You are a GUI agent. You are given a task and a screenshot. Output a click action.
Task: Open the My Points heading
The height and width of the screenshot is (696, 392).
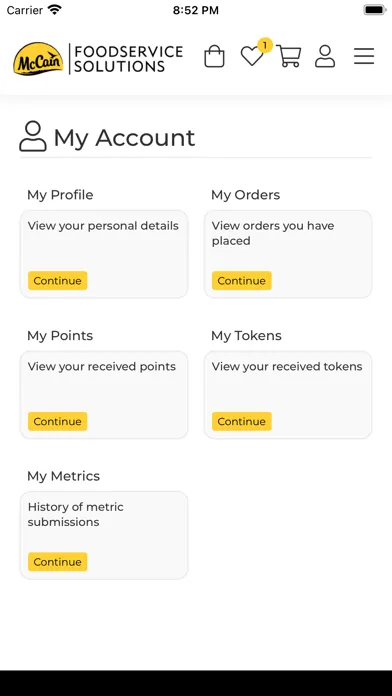tap(60, 336)
